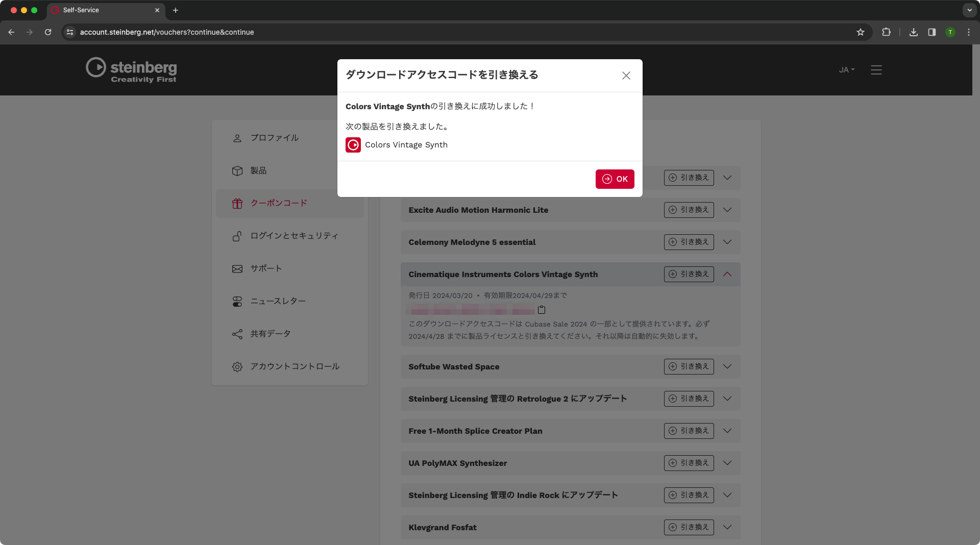Redeem Cinematique Instruments Colors Vintage Synth
The height and width of the screenshot is (545, 980).
pyautogui.click(x=689, y=274)
